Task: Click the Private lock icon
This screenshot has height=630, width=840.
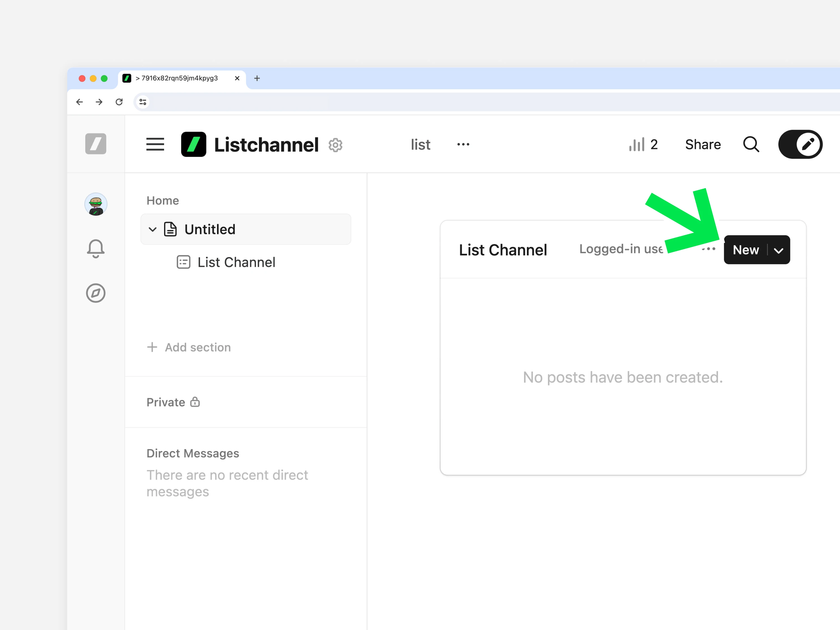Action: click(x=195, y=402)
